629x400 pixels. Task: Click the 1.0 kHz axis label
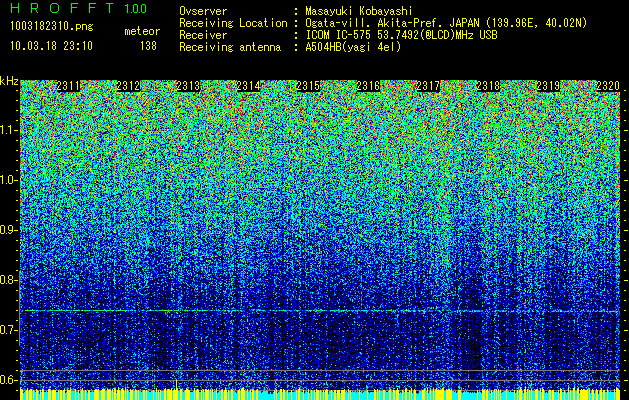click(9, 180)
